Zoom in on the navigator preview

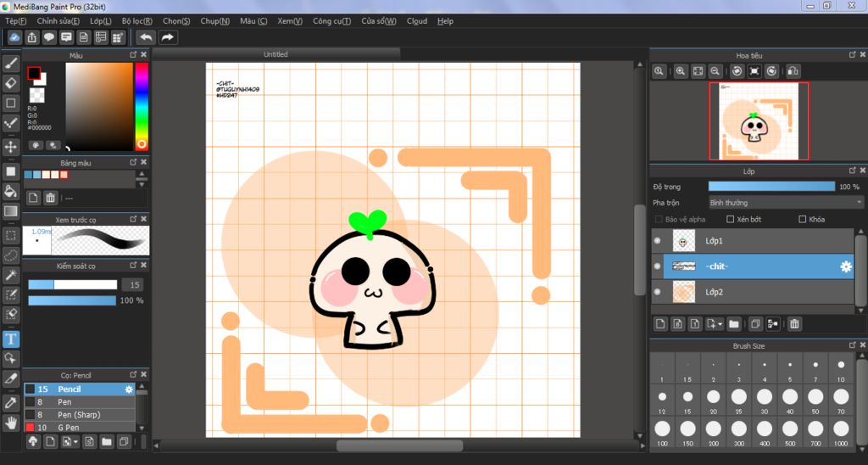point(681,71)
